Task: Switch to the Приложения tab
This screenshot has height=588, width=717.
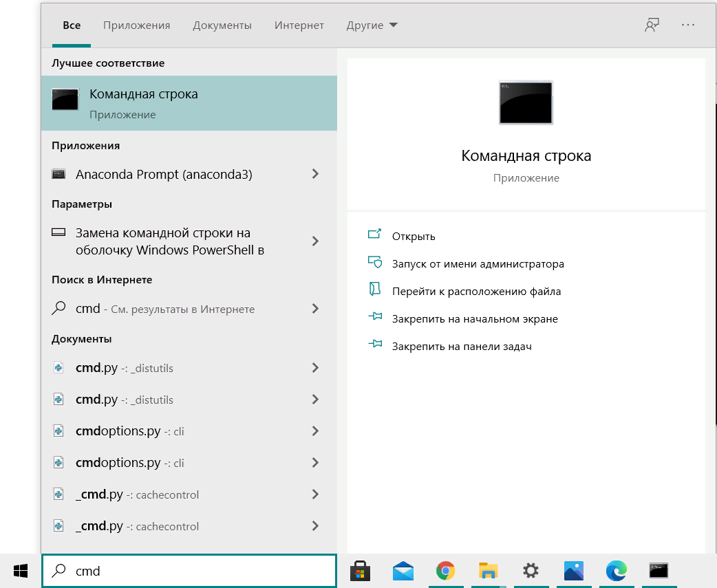Action: [136, 25]
